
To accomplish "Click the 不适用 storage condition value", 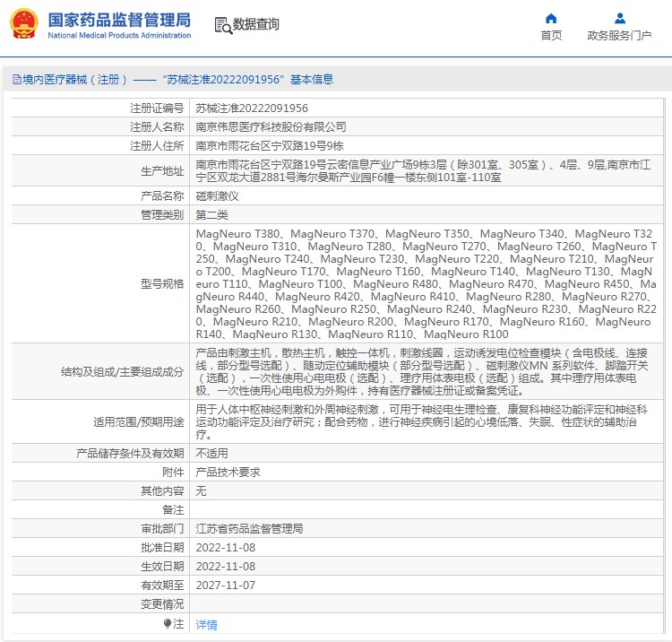I will [211, 454].
